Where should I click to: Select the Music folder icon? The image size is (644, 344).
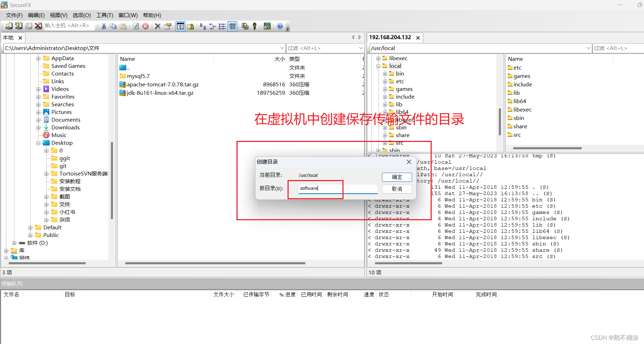pyautogui.click(x=46, y=135)
